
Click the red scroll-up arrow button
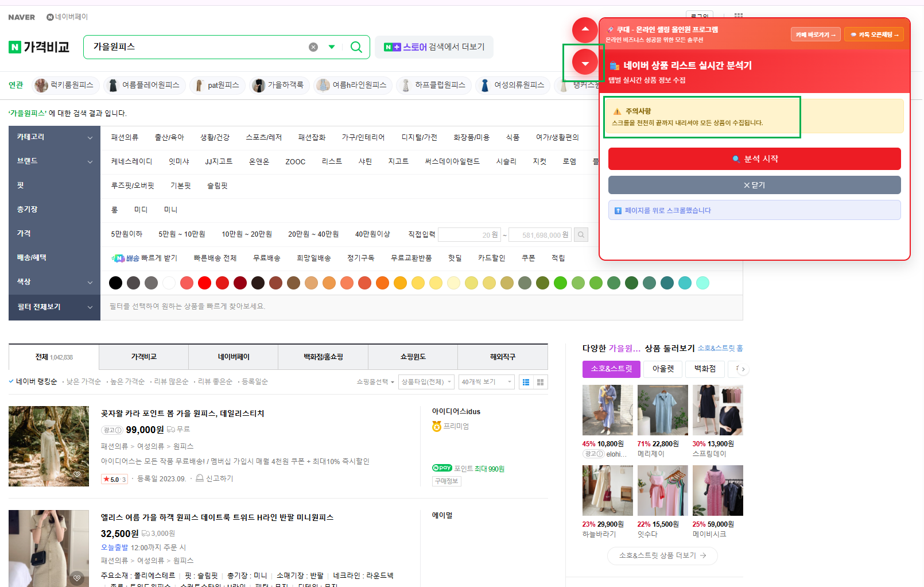click(585, 30)
